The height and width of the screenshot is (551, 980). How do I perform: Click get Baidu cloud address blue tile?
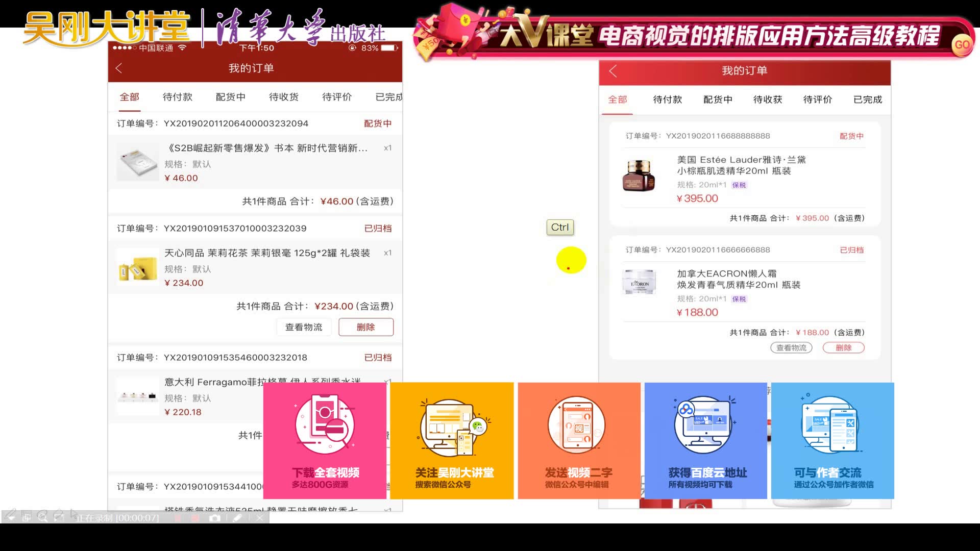point(706,441)
